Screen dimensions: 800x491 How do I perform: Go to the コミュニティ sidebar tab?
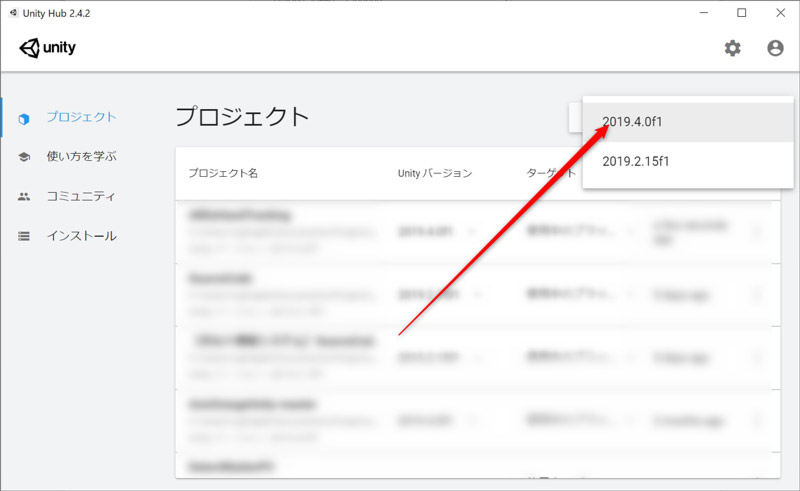[x=82, y=196]
